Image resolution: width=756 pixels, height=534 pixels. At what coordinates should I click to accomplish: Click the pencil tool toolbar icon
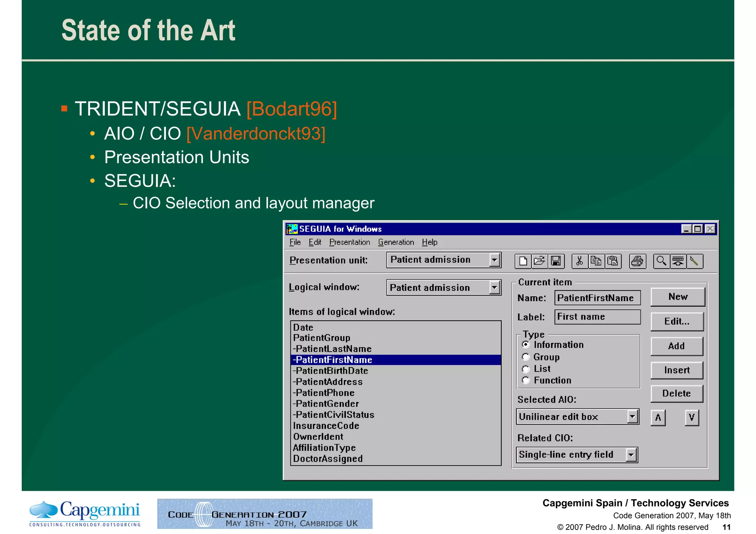coord(694,261)
